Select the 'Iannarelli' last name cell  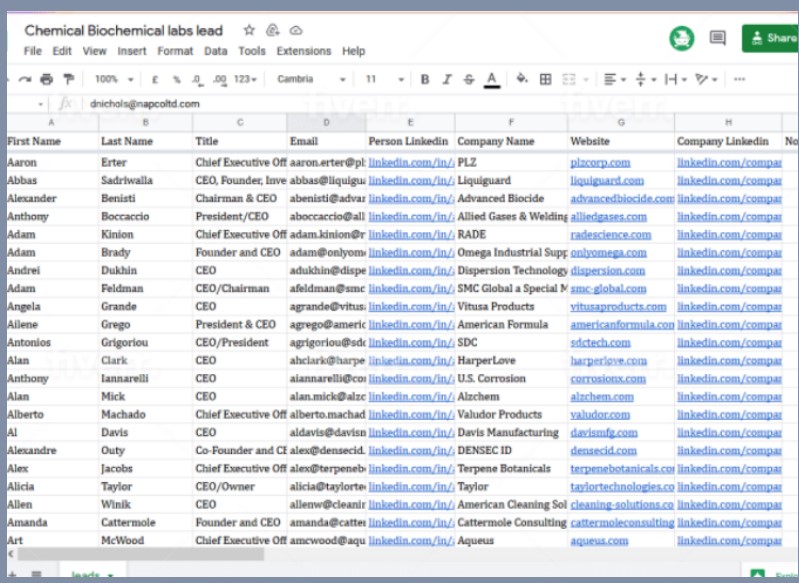145,379
